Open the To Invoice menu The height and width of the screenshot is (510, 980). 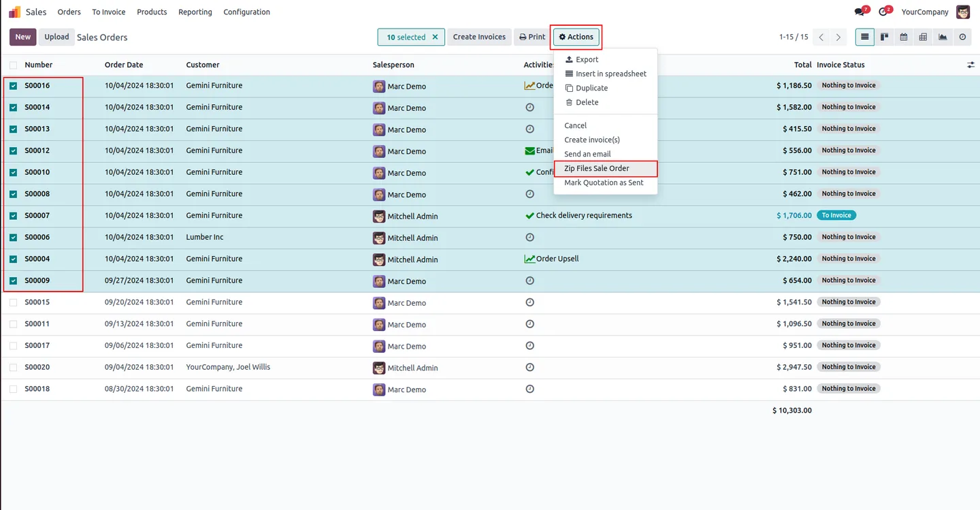(x=109, y=12)
